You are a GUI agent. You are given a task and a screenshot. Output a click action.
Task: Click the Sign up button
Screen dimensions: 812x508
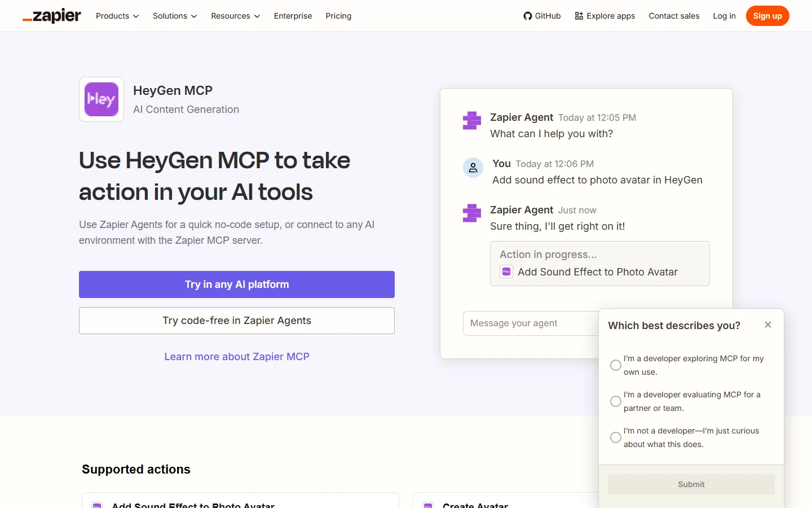[767, 16]
